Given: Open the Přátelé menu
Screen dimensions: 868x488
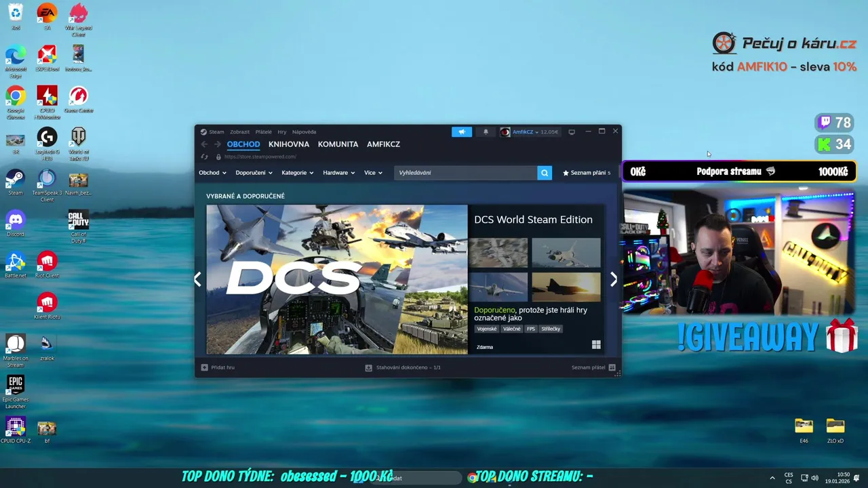Looking at the screenshot, I should click(264, 132).
